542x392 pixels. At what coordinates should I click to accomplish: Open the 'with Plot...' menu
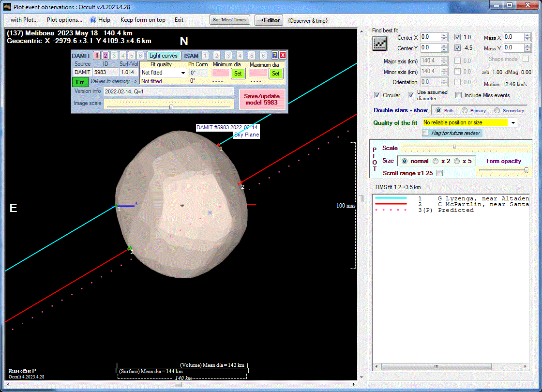(24, 20)
